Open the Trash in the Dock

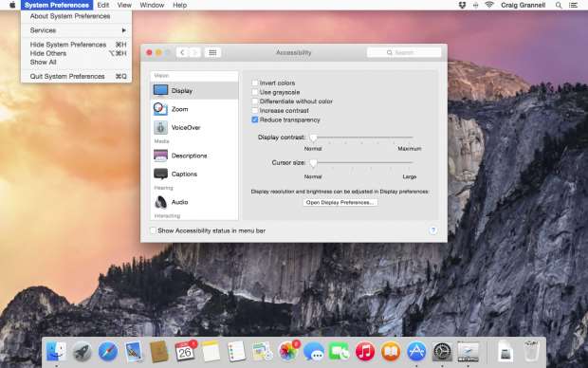531,352
